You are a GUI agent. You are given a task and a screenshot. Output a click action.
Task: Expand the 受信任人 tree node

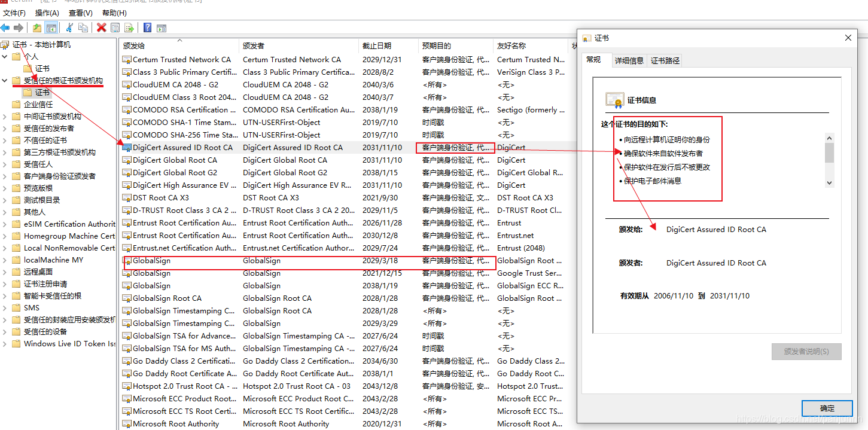coord(5,164)
